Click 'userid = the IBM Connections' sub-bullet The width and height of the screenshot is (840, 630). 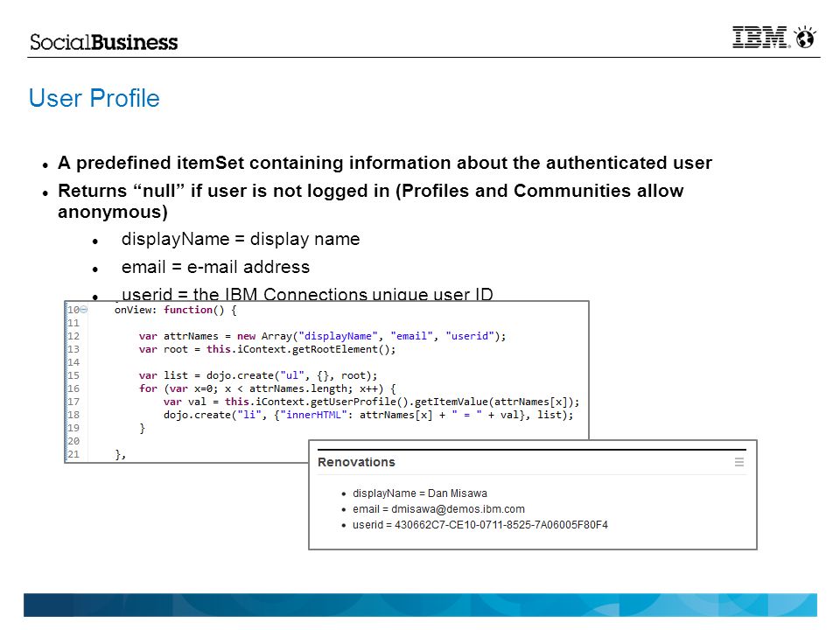pos(307,294)
